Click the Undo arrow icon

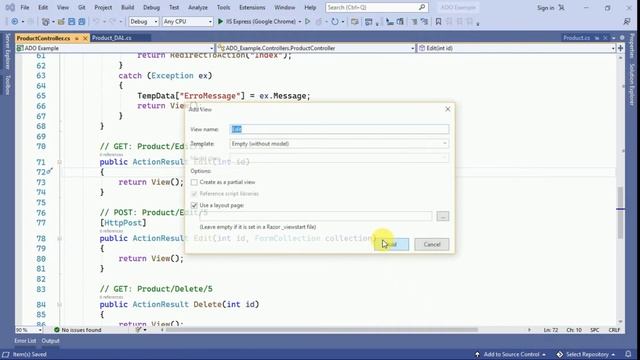(96, 22)
